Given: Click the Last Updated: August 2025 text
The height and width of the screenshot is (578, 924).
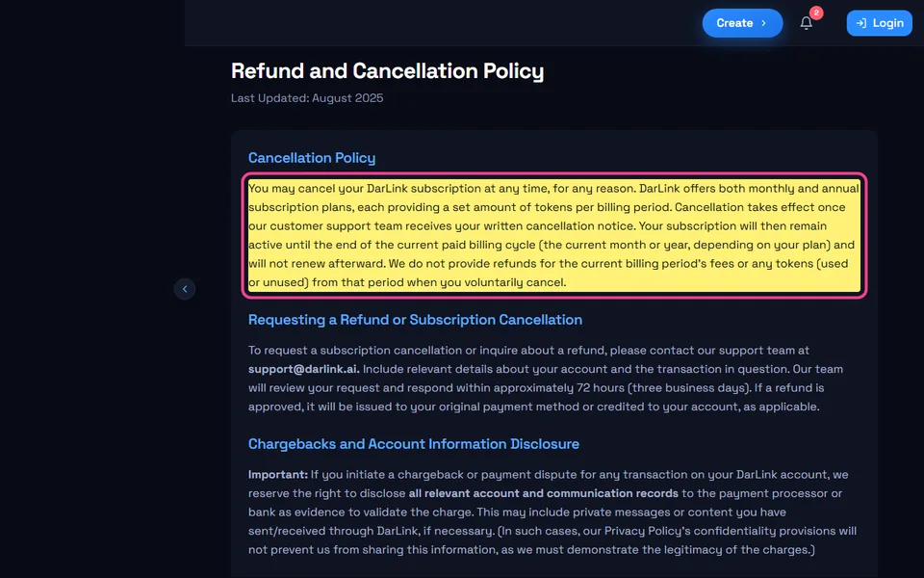Looking at the screenshot, I should pos(307,98).
